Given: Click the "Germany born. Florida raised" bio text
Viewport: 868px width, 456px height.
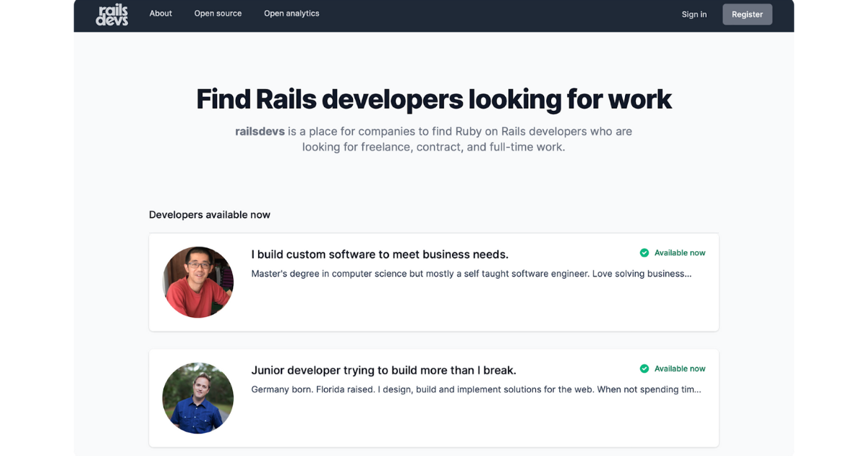Looking at the screenshot, I should 476,389.
